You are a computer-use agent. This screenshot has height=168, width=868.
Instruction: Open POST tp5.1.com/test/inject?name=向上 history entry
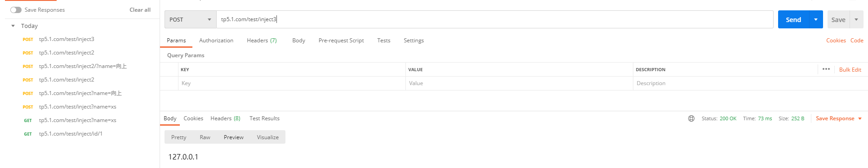pyautogui.click(x=80, y=93)
